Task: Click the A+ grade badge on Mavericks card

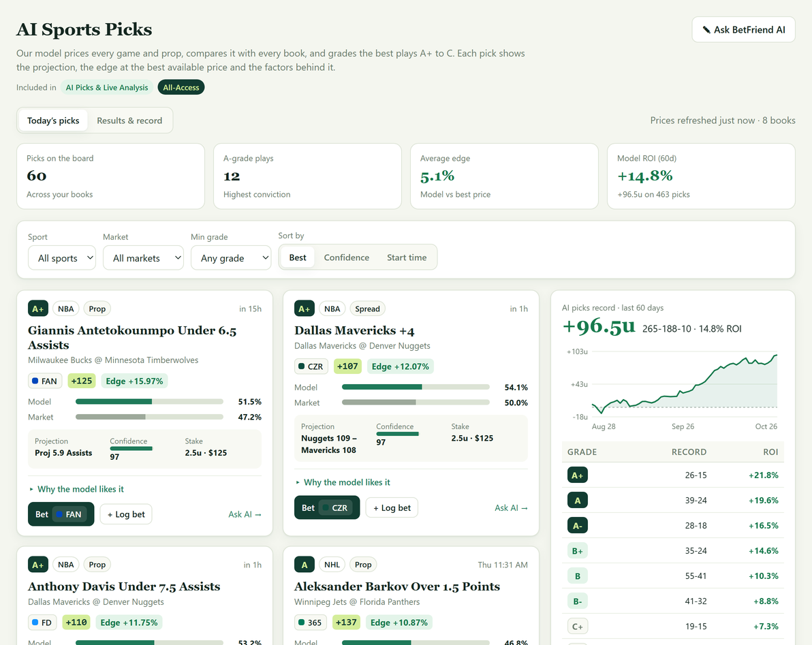Action: 304,309
